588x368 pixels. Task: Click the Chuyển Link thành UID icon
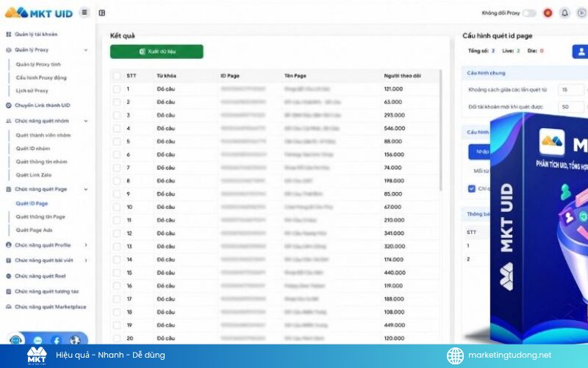click(9, 105)
